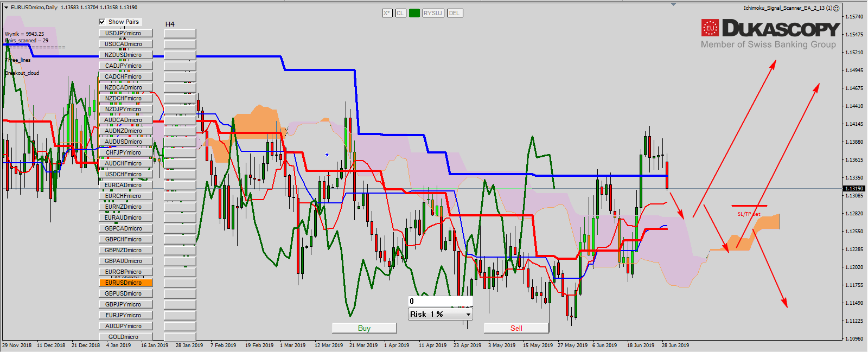The height and width of the screenshot is (352, 868).
Task: Click the X* button at top
Action: [387, 13]
